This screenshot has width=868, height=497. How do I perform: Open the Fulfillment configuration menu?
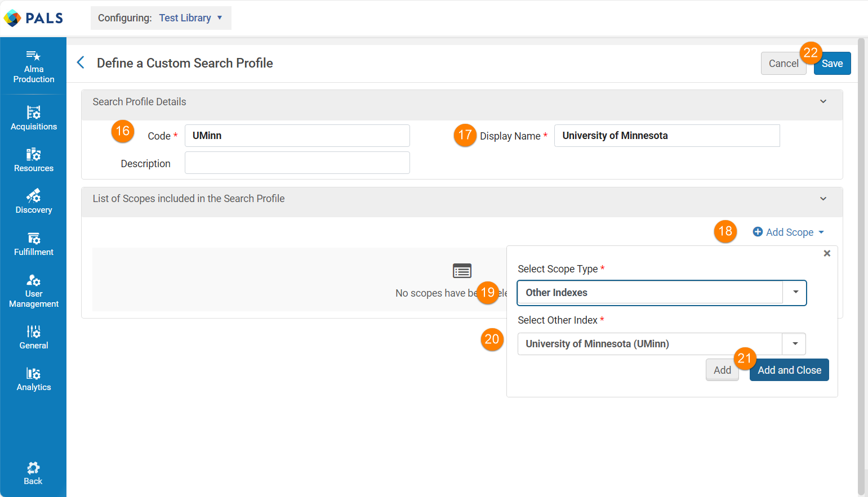pyautogui.click(x=33, y=244)
